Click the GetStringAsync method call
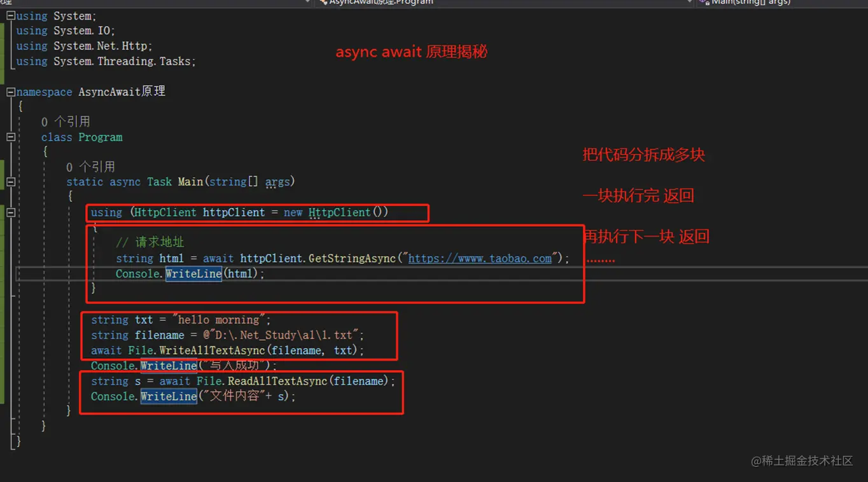 point(352,259)
